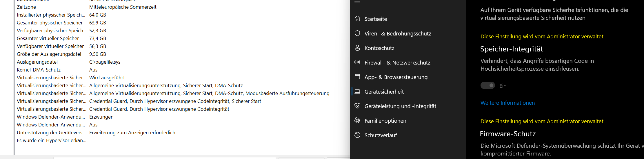
Task: Click the Installierter physischer Speicher row
Action: point(51,15)
